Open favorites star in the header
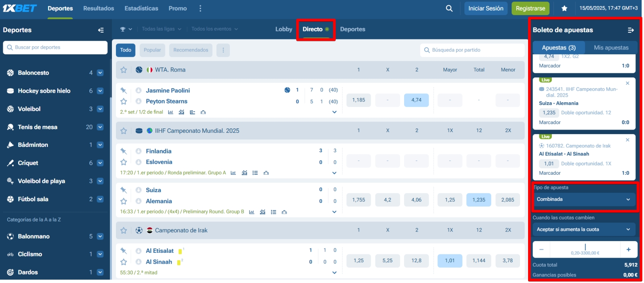Viewport: 644px width, 283px height. pyautogui.click(x=564, y=8)
